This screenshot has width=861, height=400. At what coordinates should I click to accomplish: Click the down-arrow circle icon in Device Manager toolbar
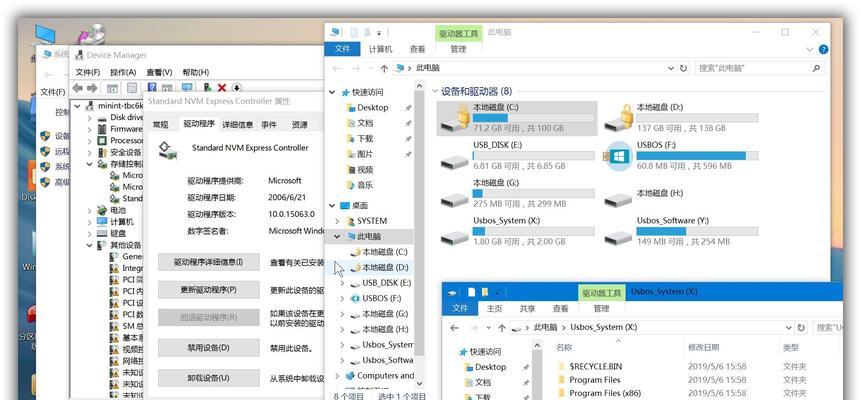click(237, 87)
